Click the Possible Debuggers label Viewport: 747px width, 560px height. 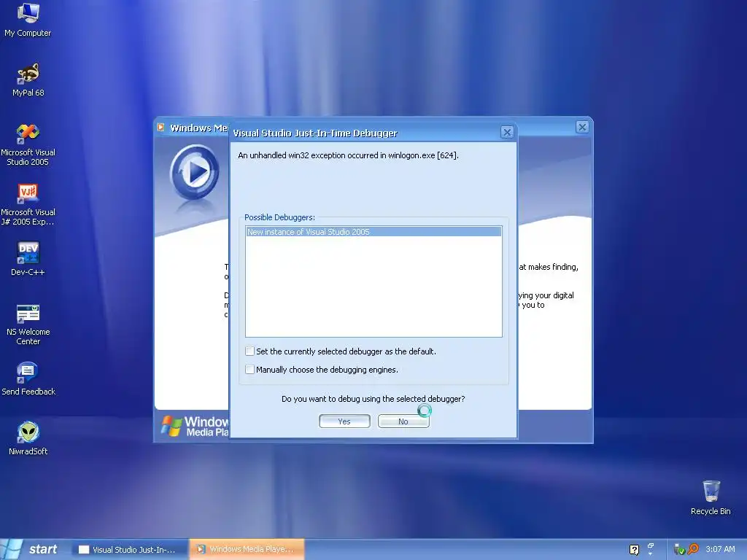279,217
